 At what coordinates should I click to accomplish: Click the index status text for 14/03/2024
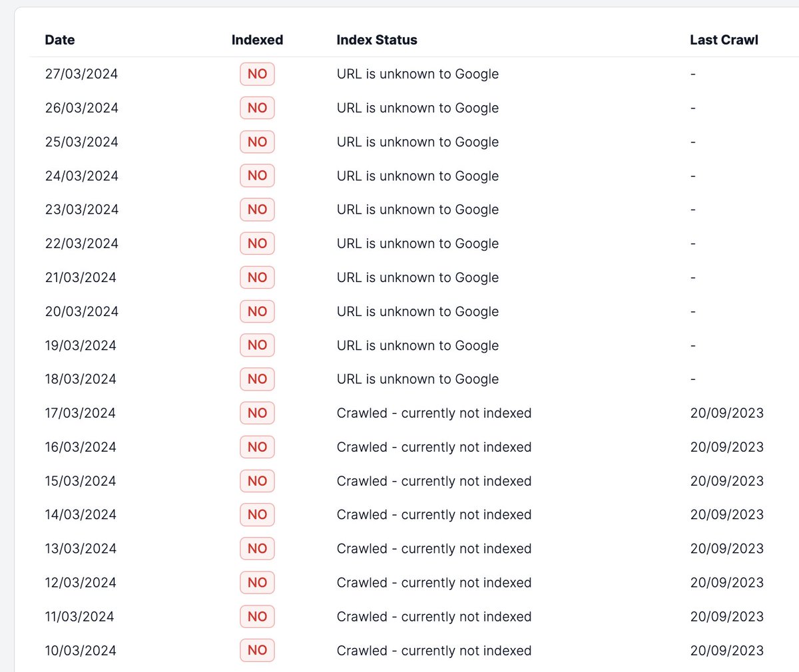pos(434,514)
